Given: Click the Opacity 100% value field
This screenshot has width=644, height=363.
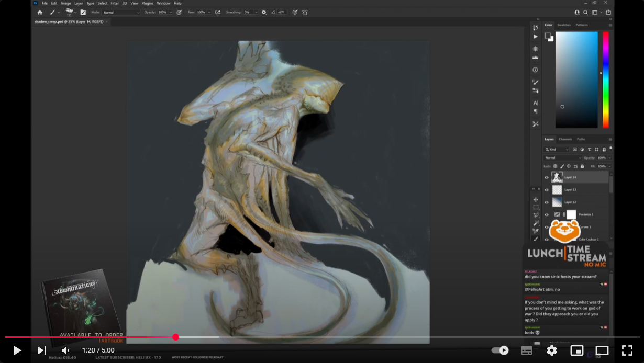Looking at the screenshot, I should [x=163, y=12].
